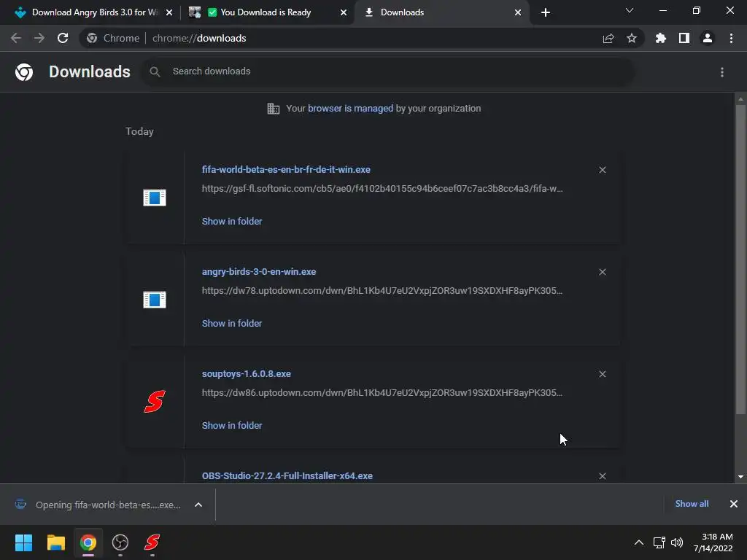Click the managed organization building icon
747x560 pixels.
(273, 109)
